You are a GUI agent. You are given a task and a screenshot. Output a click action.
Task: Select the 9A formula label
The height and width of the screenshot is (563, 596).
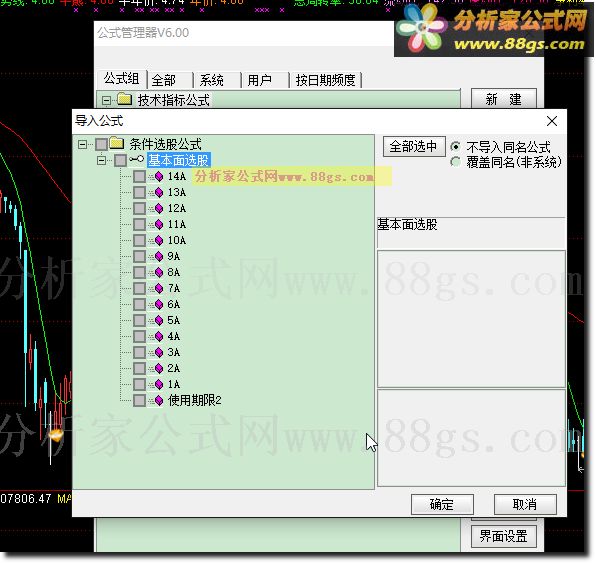[x=174, y=256]
